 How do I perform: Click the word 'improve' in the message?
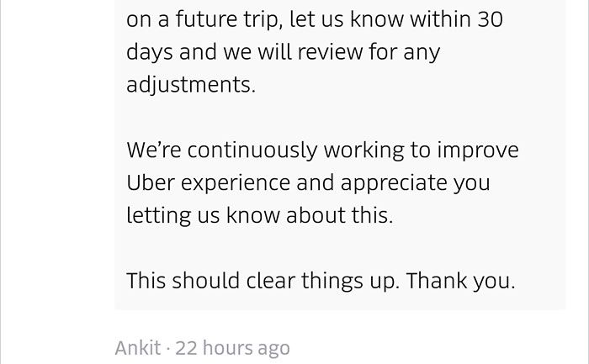point(478,150)
